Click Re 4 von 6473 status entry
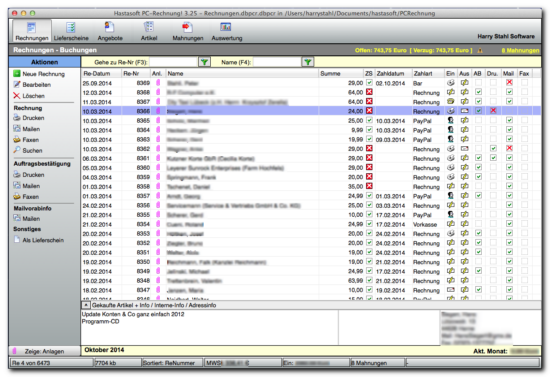 52,363
